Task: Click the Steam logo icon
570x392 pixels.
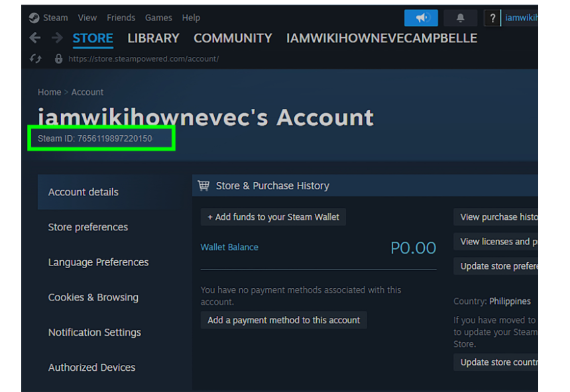Action: click(x=34, y=18)
